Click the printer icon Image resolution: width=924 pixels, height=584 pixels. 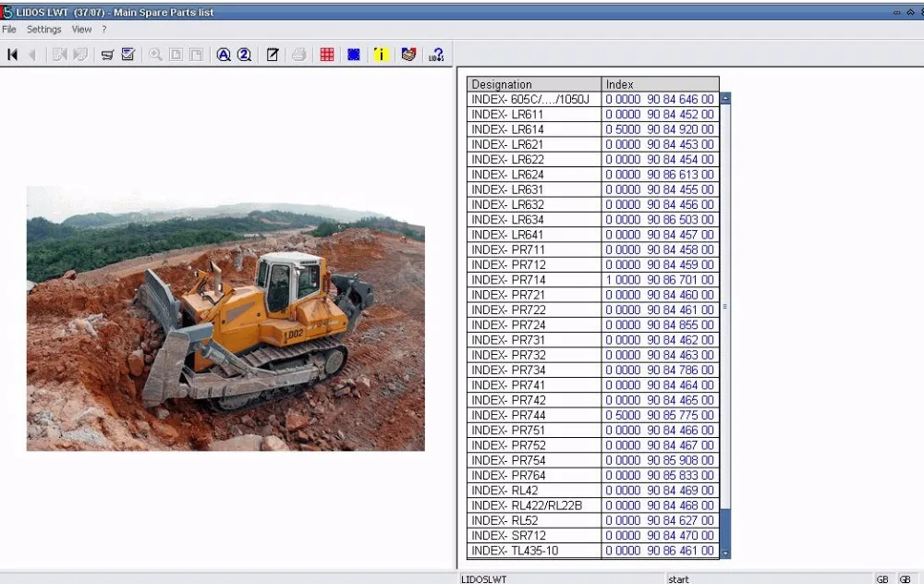tap(298, 55)
